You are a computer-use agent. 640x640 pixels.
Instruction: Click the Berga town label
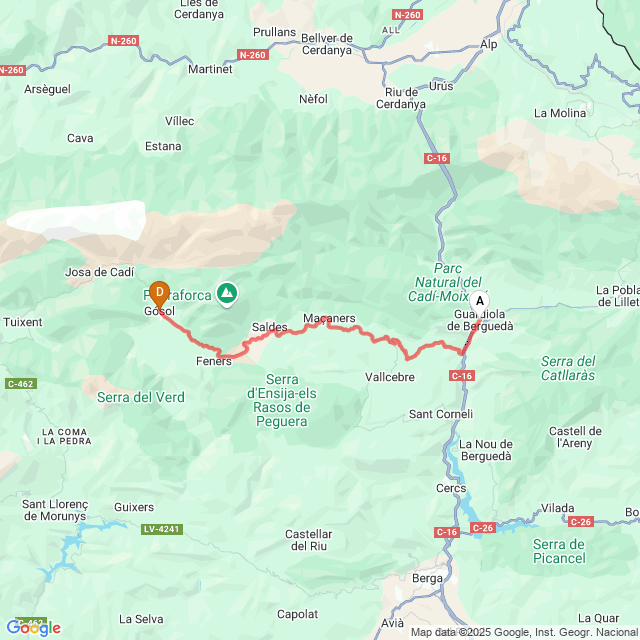(427, 578)
